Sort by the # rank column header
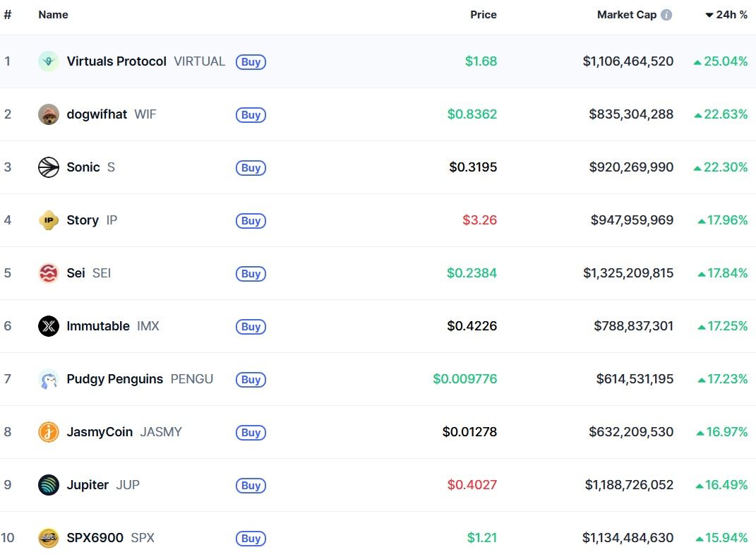756x557 pixels. [7, 15]
